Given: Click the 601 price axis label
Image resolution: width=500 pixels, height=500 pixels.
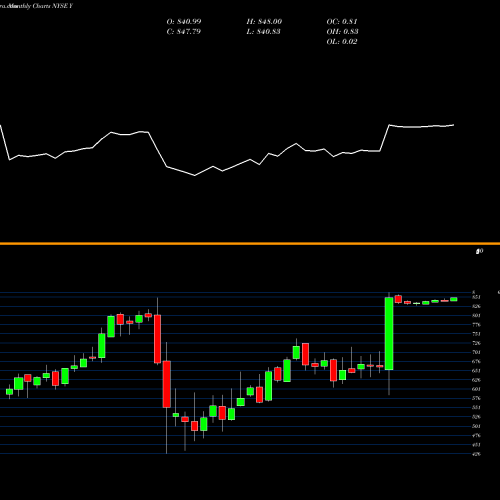Looking at the screenshot, I should click(x=476, y=389).
